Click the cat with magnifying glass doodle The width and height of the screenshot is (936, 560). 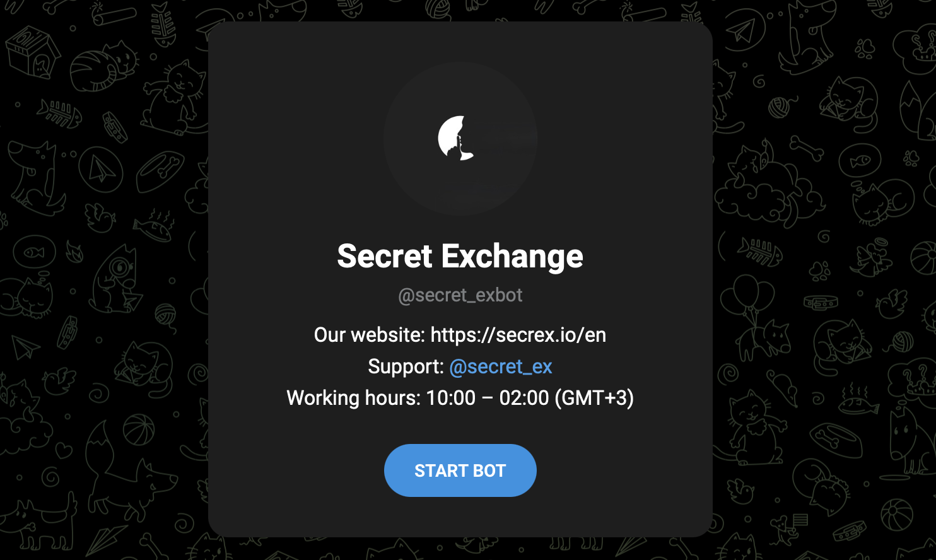[115, 278]
